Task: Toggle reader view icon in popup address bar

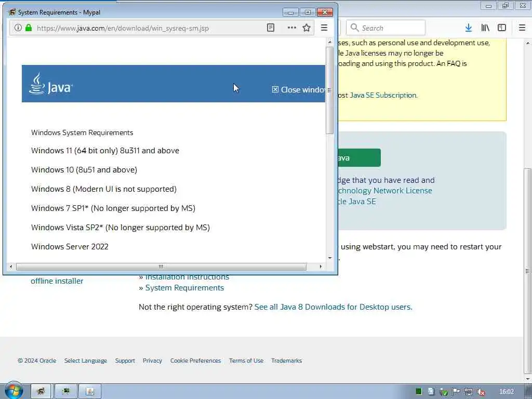Action: pyautogui.click(x=270, y=28)
